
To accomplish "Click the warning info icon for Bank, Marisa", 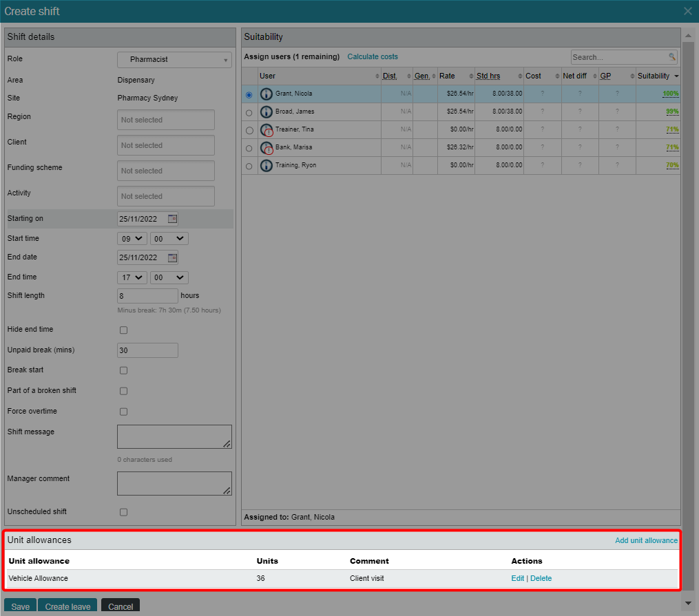I will (x=267, y=148).
